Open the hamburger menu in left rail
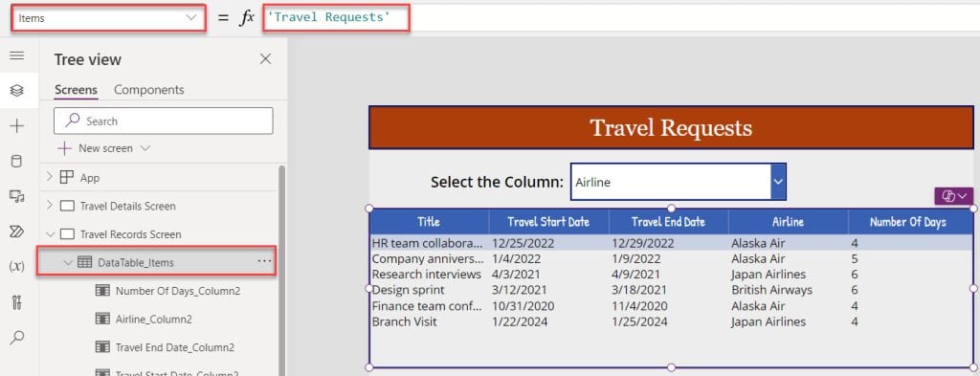Image resolution: width=980 pixels, height=376 pixels. 17,55
